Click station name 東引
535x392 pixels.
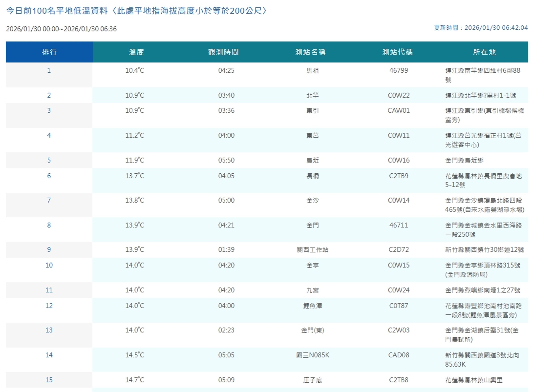pos(312,111)
